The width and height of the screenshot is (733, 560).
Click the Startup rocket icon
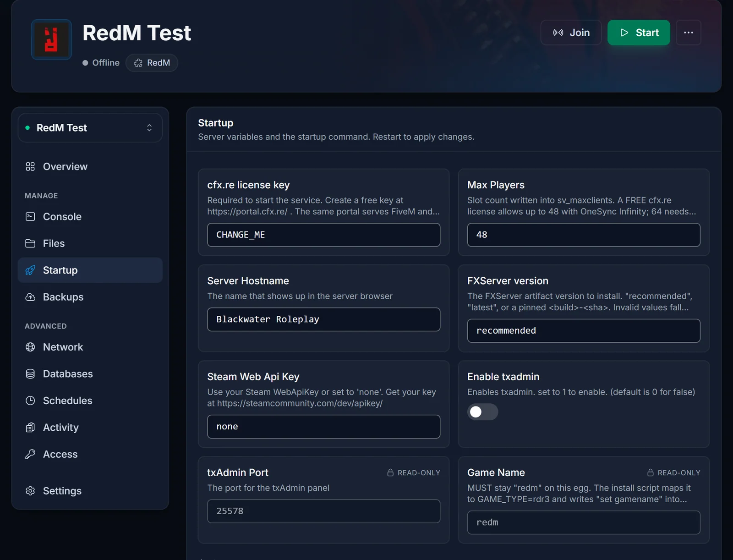tap(30, 270)
